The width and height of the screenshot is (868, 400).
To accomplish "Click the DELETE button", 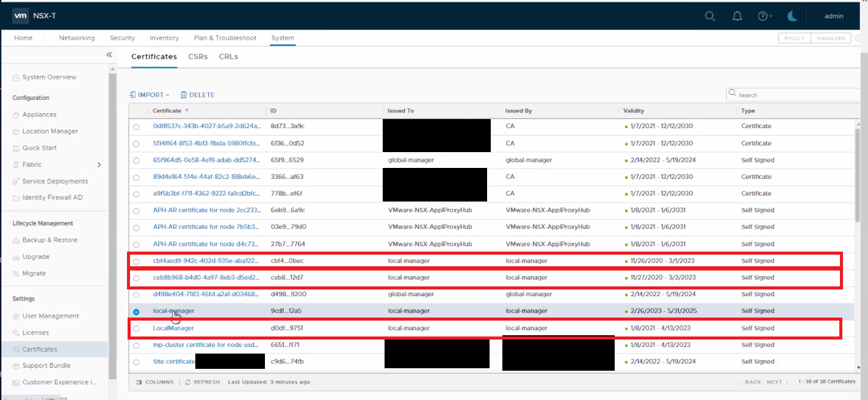I will coord(197,95).
